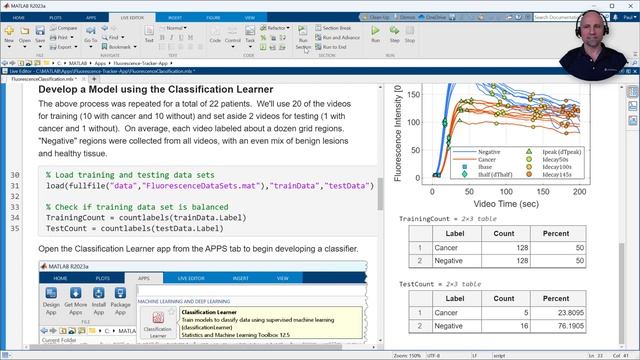The height and width of the screenshot is (360, 640).
Task: Toggle Underline text formatting
Action: (x=181, y=38)
